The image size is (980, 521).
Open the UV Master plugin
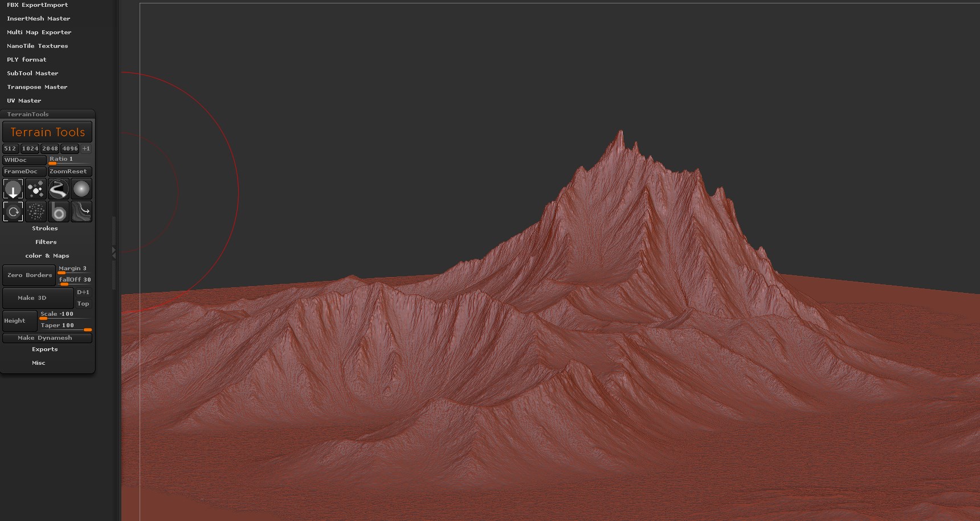coord(24,100)
